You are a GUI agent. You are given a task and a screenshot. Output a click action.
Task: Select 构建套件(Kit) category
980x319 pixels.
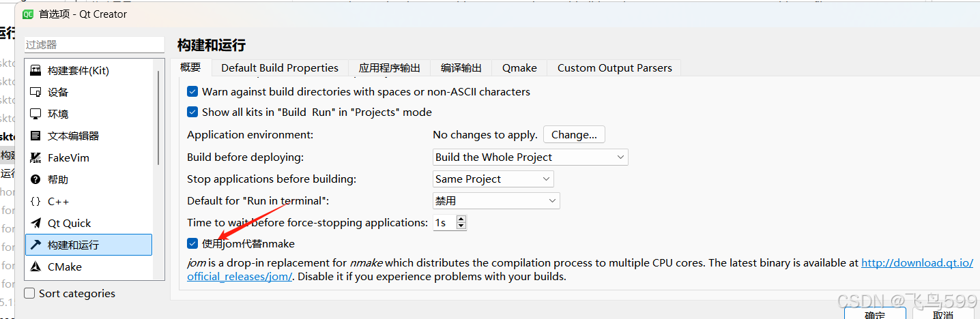click(89, 70)
